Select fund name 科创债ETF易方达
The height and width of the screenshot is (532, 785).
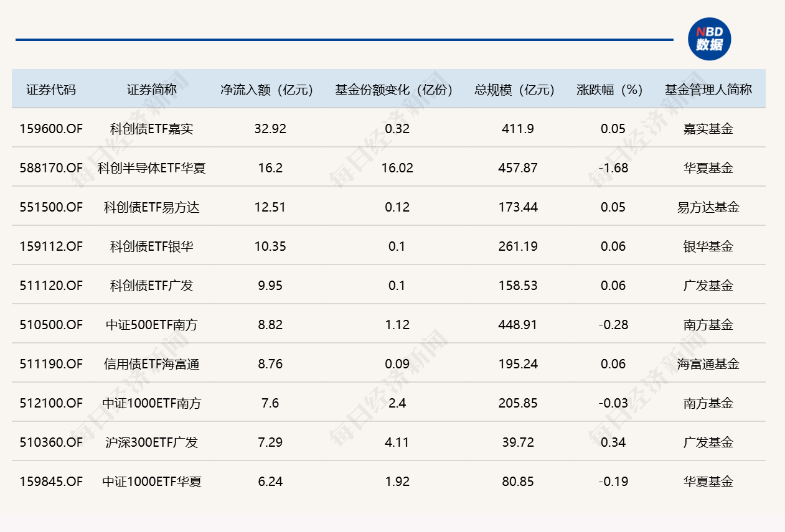coord(152,207)
